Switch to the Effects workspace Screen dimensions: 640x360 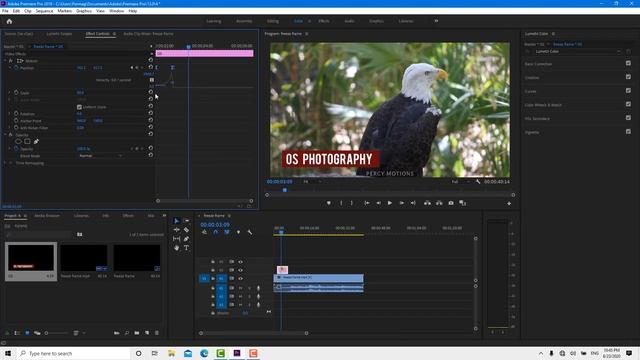pos(324,21)
